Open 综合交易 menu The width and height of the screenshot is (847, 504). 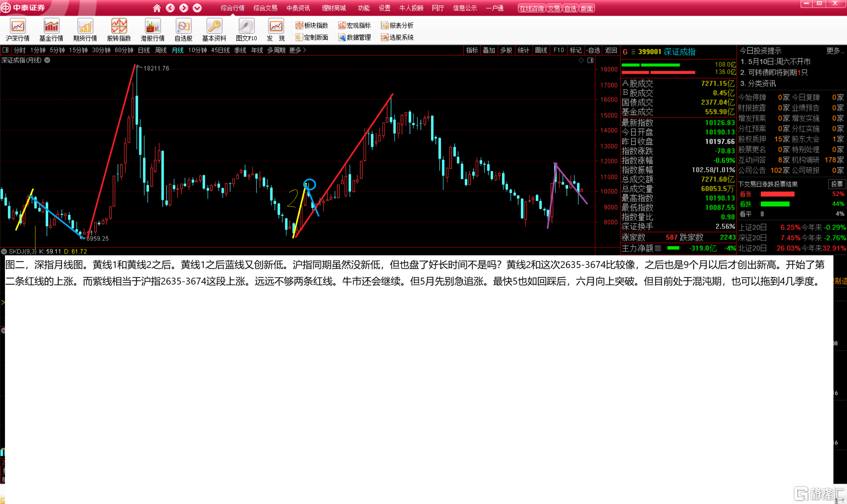click(x=265, y=8)
